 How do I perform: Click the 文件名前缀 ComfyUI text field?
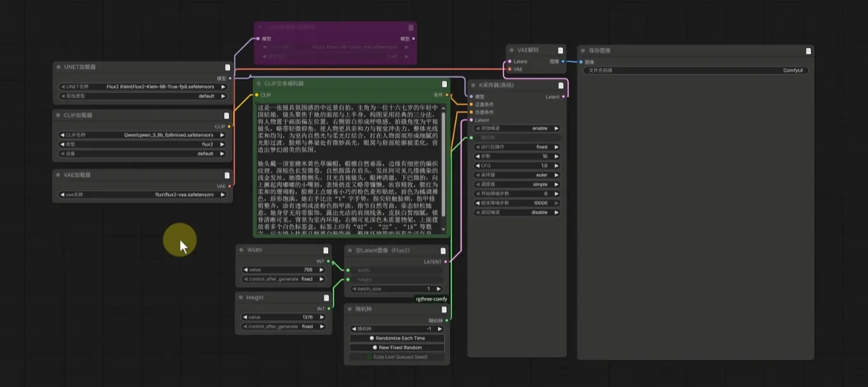tap(695, 71)
